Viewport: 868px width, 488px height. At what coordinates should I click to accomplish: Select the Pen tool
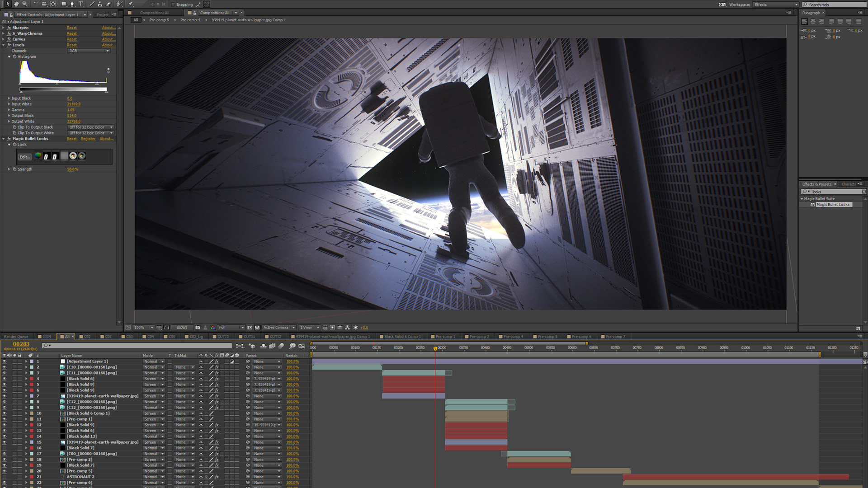click(72, 4)
